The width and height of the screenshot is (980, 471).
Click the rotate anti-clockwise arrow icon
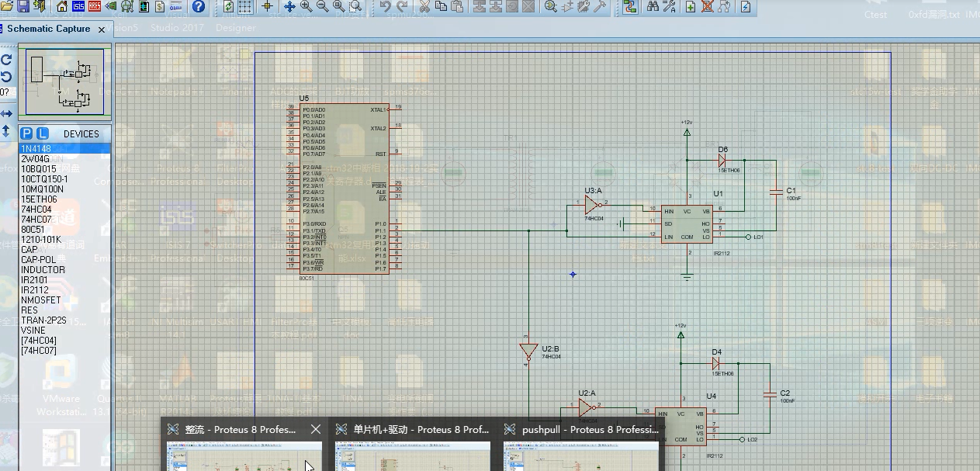[6, 76]
